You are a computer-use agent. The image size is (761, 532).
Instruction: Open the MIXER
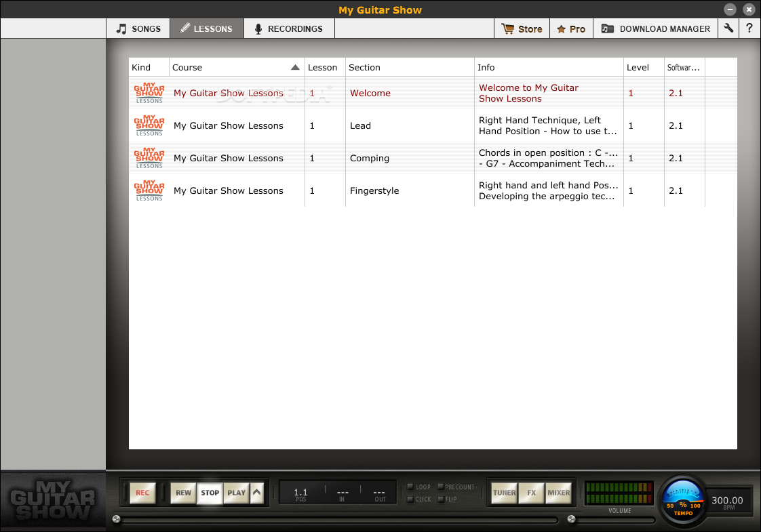559,493
